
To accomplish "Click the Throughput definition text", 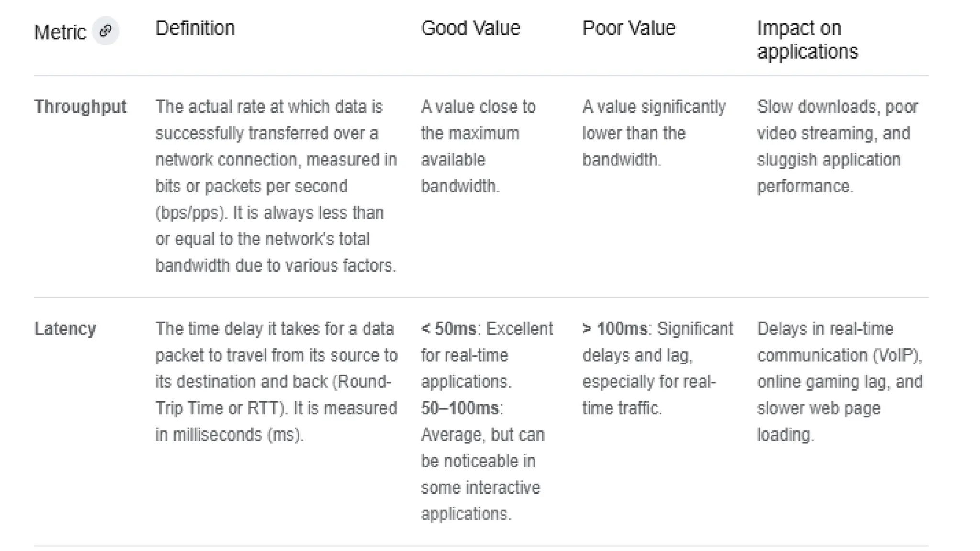I will pos(276,186).
